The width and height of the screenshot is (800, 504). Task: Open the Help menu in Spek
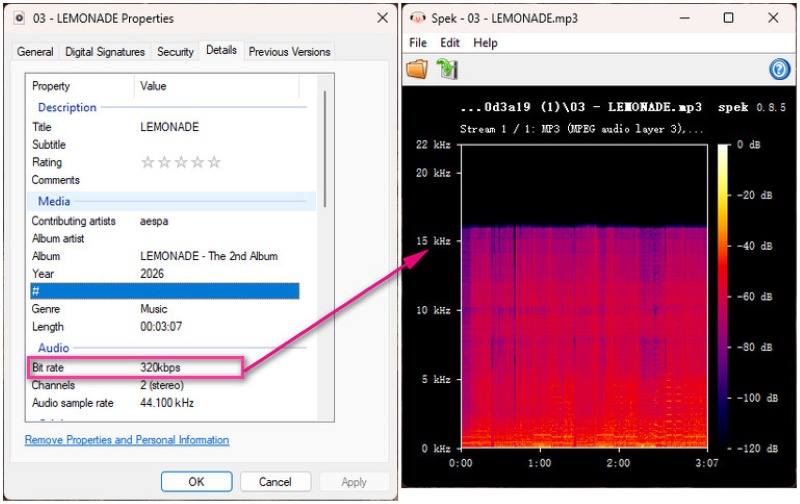click(x=485, y=43)
